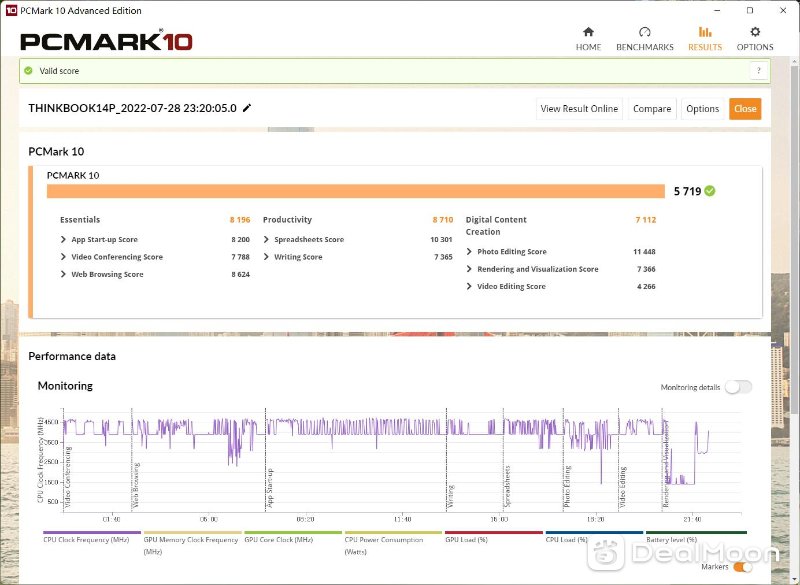Select CPU Power Consumption legend swatch
The width and height of the screenshot is (800, 585).
(393, 532)
